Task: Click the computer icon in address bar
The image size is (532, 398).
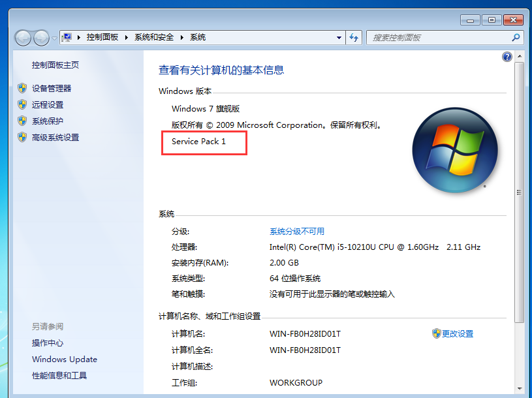Action: (x=67, y=37)
